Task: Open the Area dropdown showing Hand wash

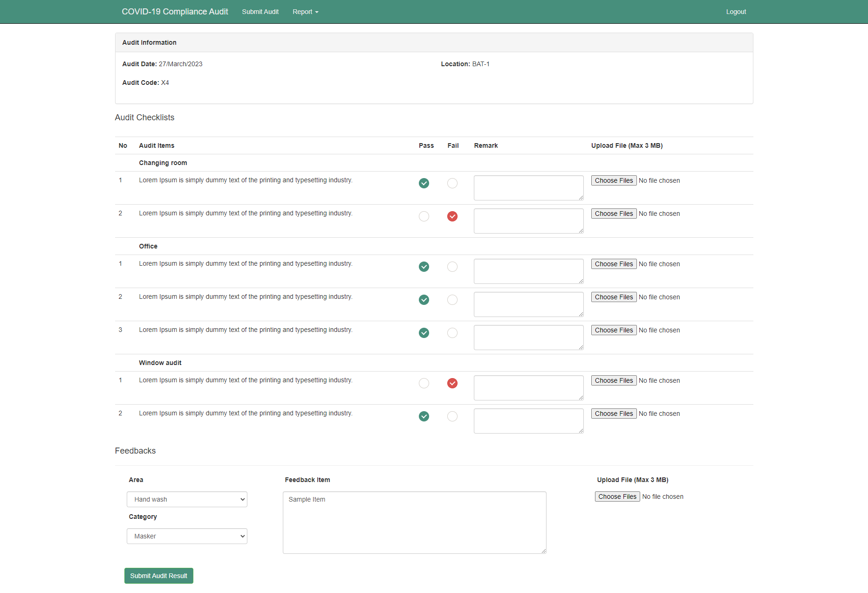Action: click(x=187, y=499)
